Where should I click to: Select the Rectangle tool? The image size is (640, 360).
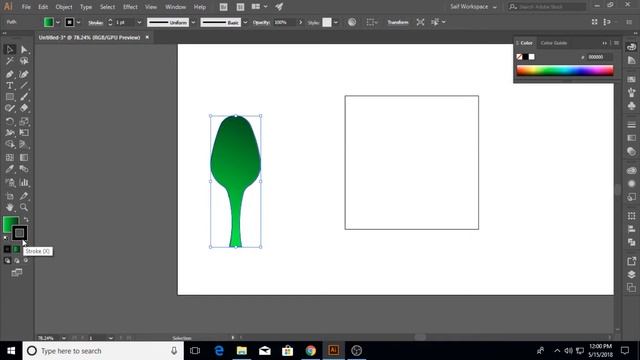click(x=10, y=97)
